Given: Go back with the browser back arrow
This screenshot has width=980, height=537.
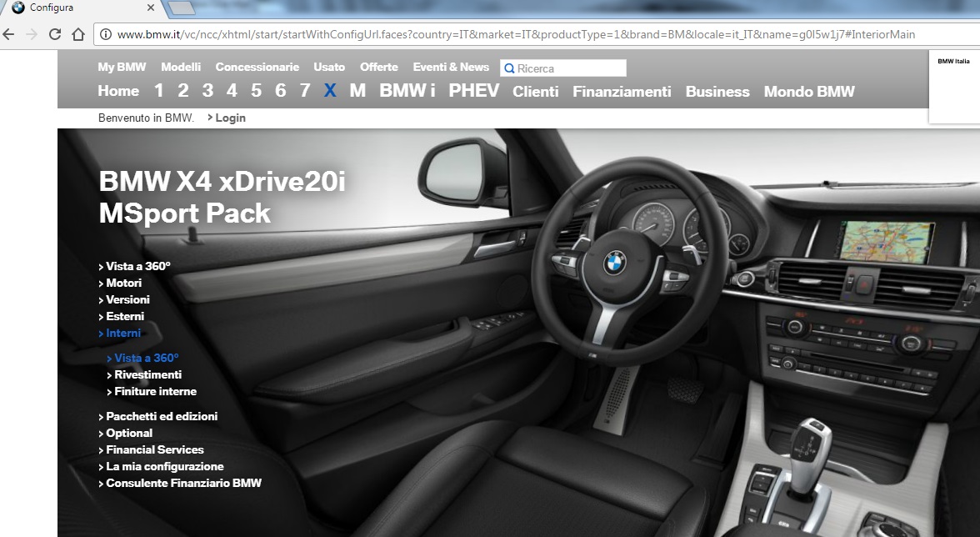Looking at the screenshot, I should tap(8, 34).
